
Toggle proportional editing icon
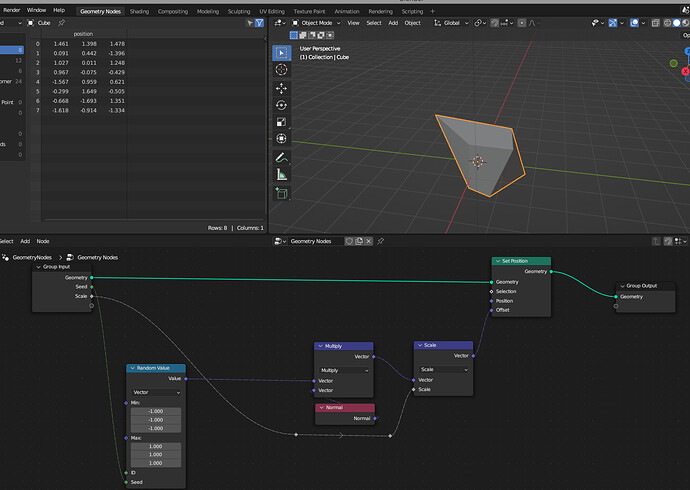pyautogui.click(x=522, y=23)
